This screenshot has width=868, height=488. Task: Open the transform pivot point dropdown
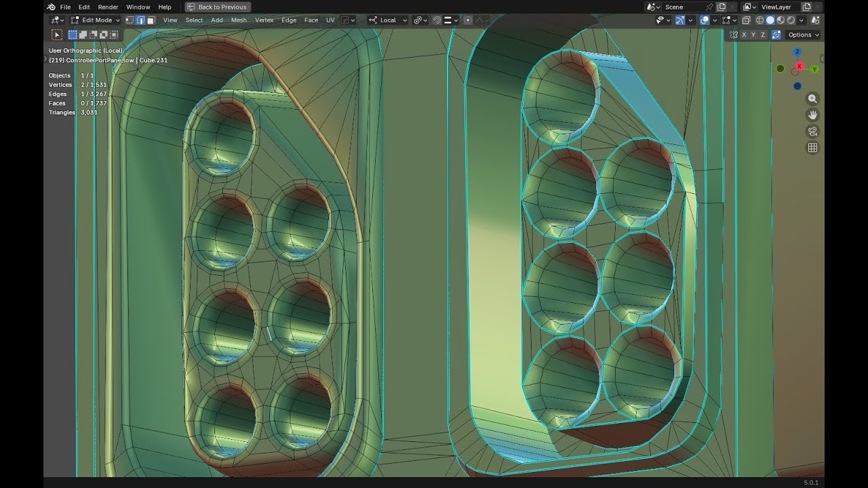point(420,20)
